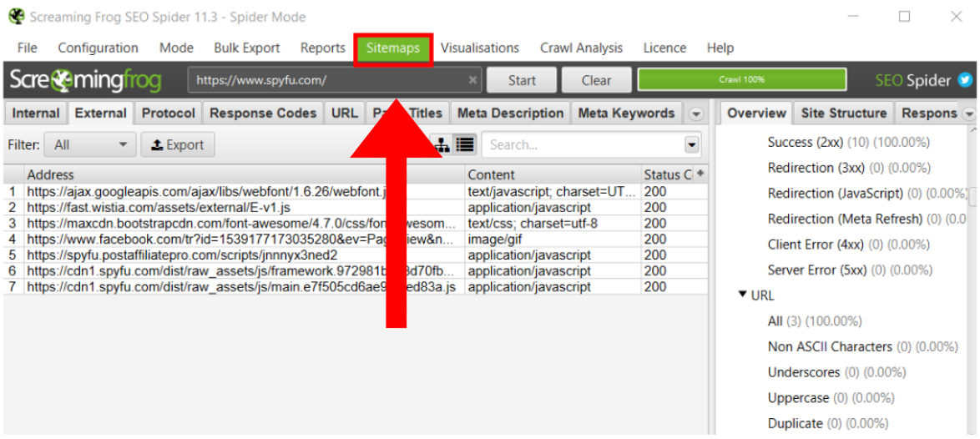Screen dimensions: 980x439
Task: Collapse the URL tree section
Action: pyautogui.click(x=742, y=295)
